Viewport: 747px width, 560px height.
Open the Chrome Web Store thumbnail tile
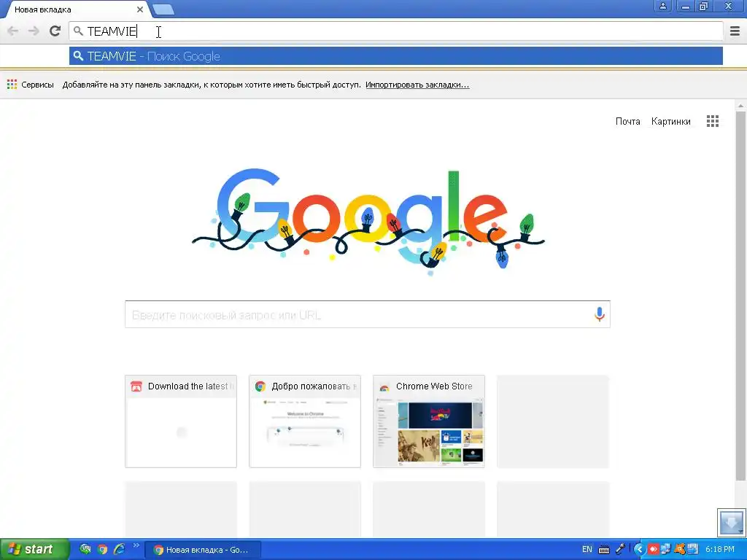429,421
